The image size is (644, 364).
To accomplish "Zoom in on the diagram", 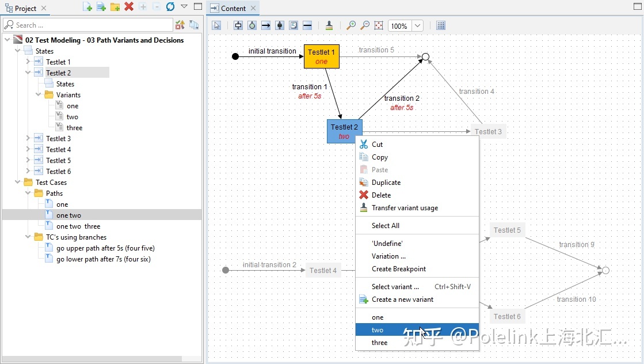I will click(350, 25).
